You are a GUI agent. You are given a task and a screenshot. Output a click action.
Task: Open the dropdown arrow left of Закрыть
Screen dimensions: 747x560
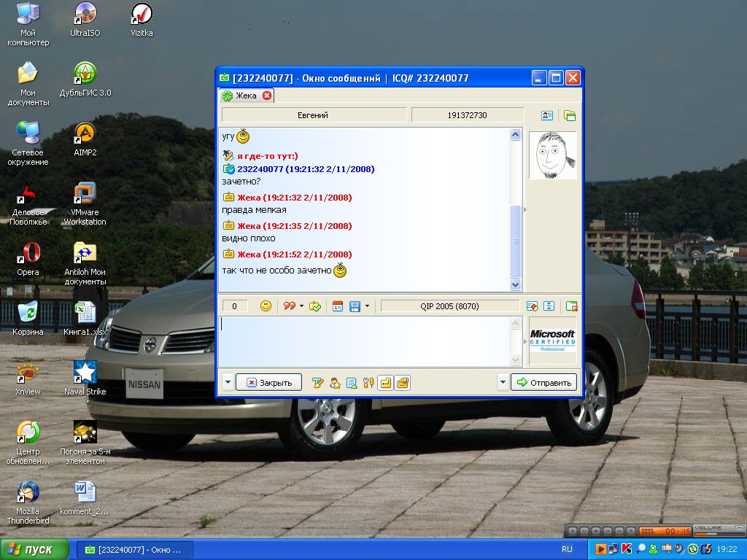click(x=228, y=382)
